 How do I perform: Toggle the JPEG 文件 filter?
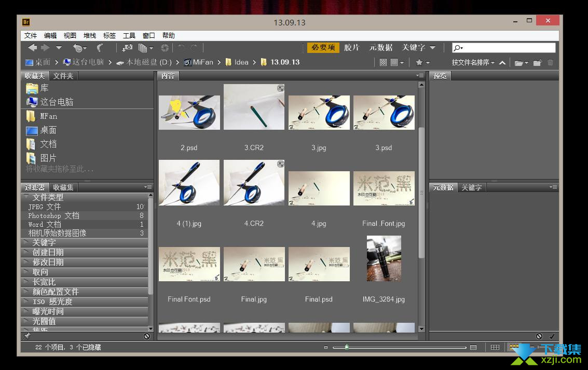pos(45,207)
